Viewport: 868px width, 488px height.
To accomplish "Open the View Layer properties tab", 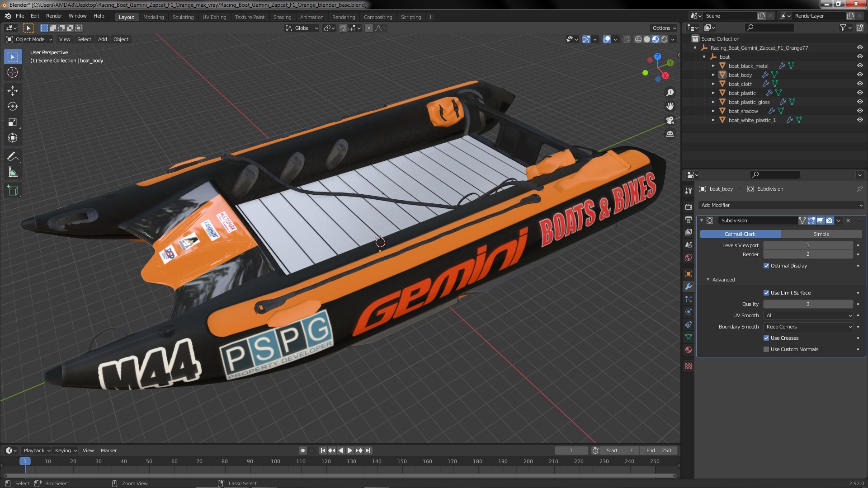I will pos(689,232).
